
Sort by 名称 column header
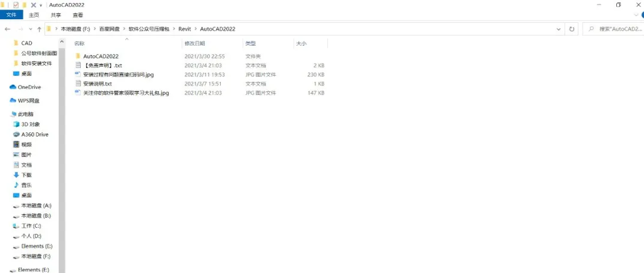pos(79,43)
